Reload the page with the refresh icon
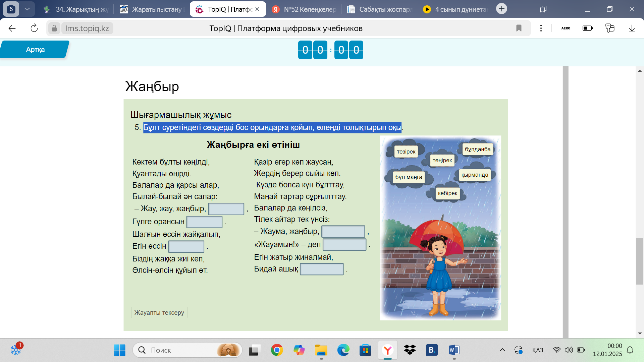 pos(34,28)
